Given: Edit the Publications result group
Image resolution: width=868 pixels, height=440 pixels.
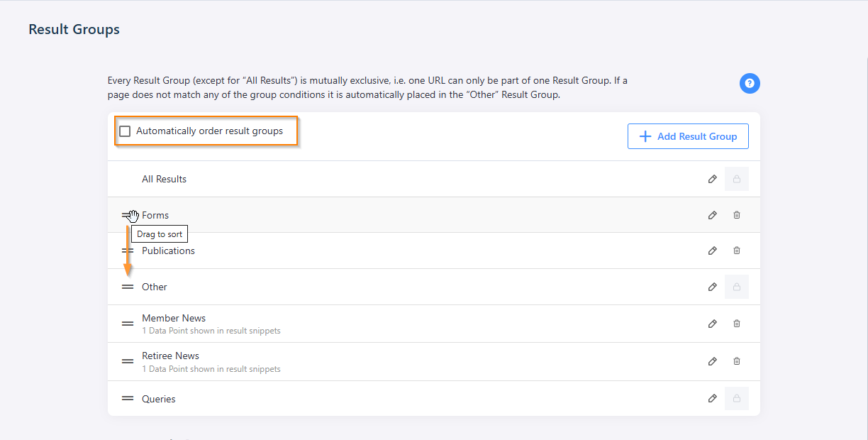Looking at the screenshot, I should (x=712, y=251).
